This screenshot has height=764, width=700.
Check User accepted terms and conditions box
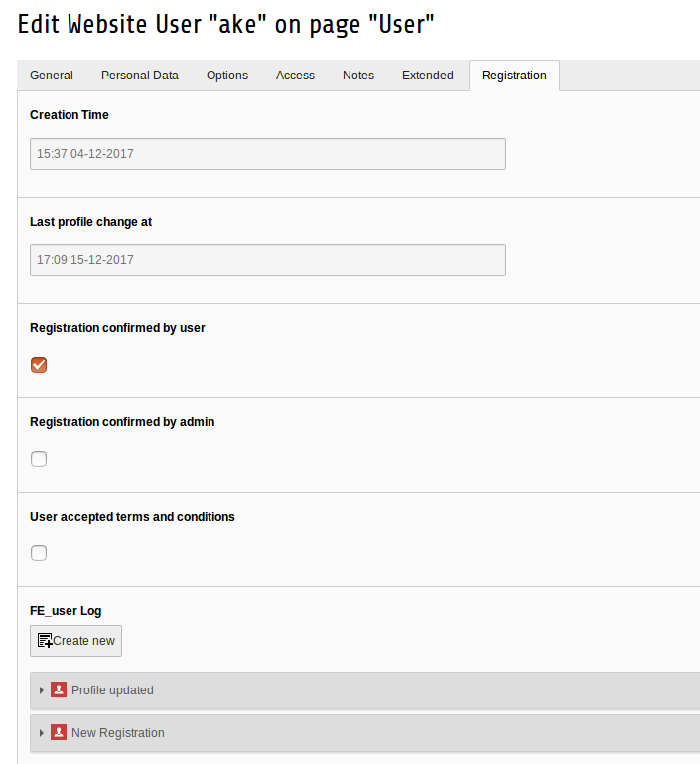[39, 553]
